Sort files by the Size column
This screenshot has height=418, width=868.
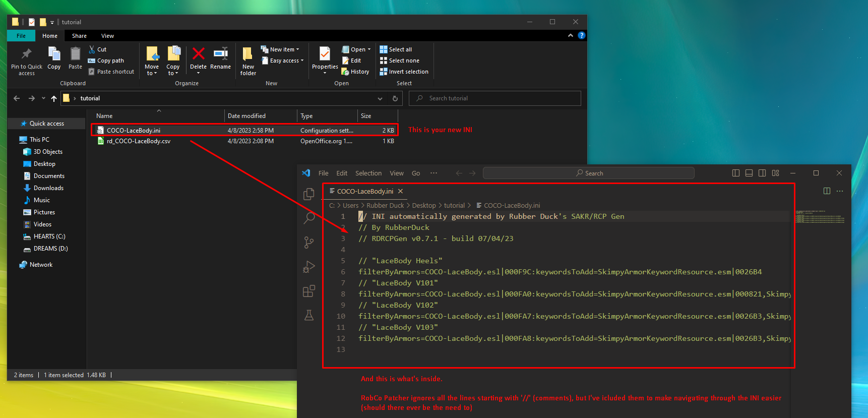pyautogui.click(x=378, y=116)
